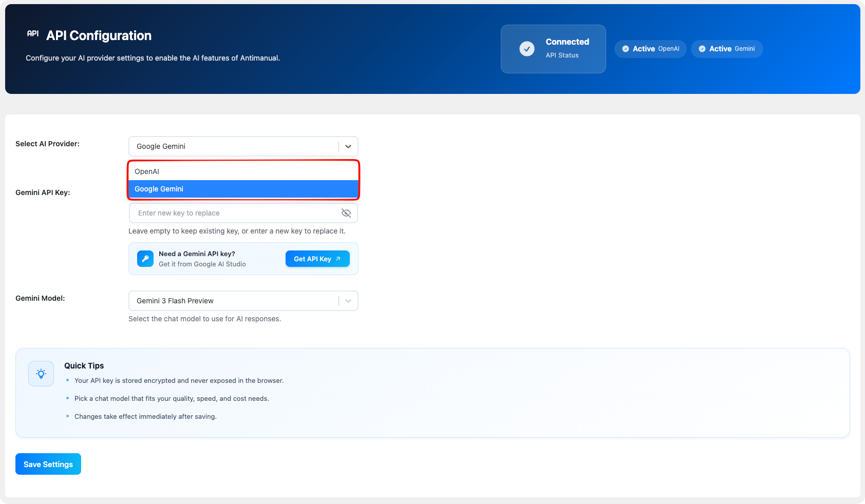Select OpenAI from the provider list
The width and height of the screenshot is (865, 504).
point(243,171)
